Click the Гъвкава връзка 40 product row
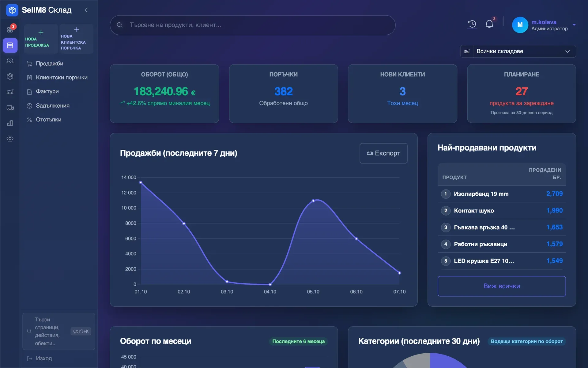Screen dimensions: 588x368 [502, 227]
